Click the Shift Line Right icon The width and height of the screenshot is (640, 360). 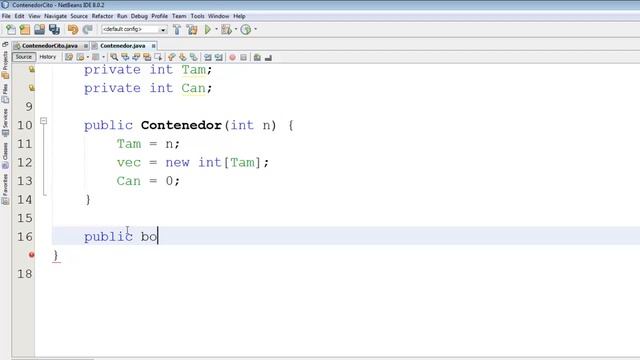point(219,57)
